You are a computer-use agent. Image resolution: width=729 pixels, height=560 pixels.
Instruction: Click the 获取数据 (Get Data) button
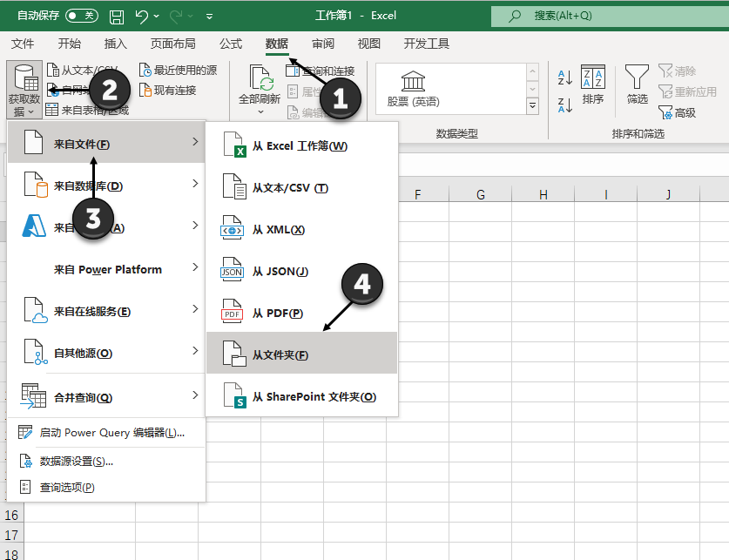click(24, 90)
